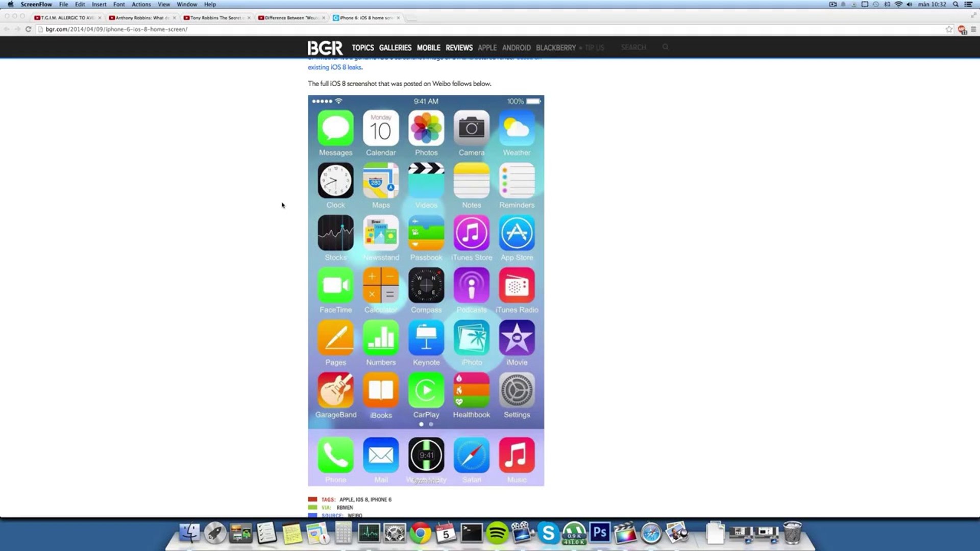This screenshot has height=551, width=980.
Task: Open the Chrome hamburger menu
Action: click(x=973, y=29)
